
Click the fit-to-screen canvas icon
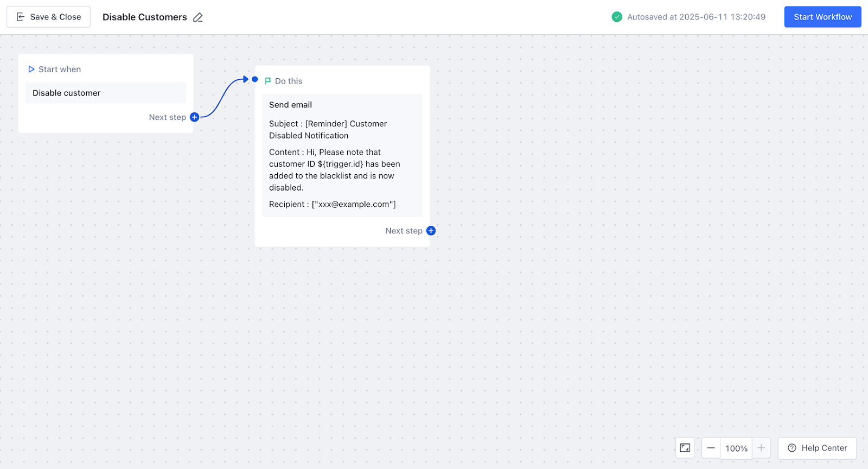685,448
